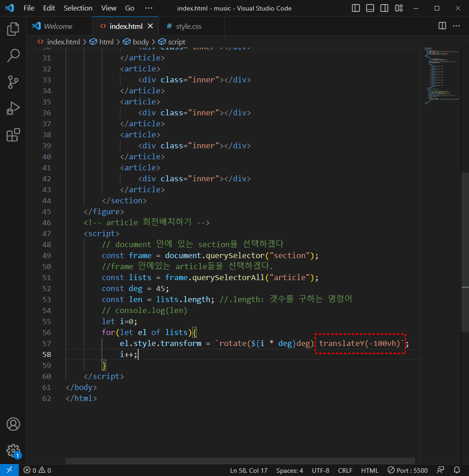Click Spaces: 4 indentation setting
469x476 pixels.
pyautogui.click(x=290, y=470)
